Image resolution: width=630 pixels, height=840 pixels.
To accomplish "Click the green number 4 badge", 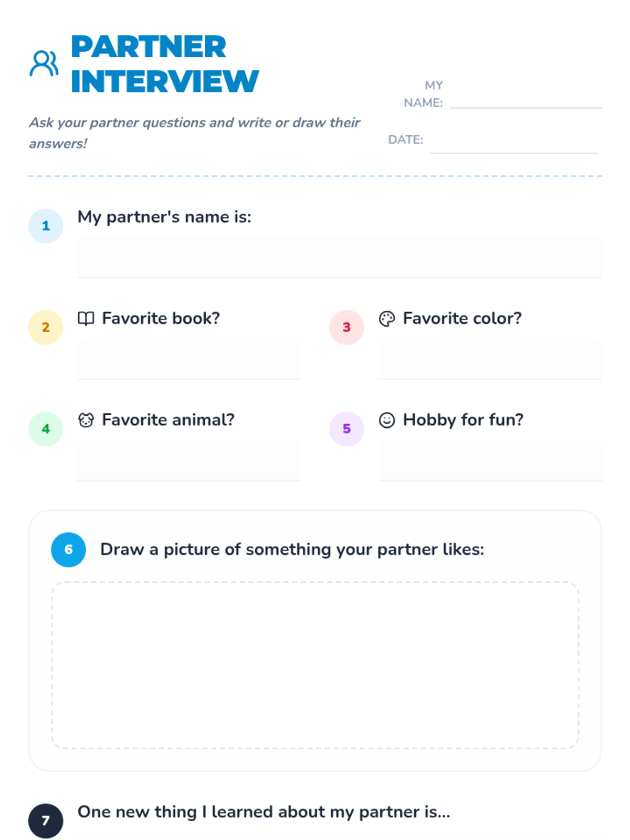I will 46,428.
